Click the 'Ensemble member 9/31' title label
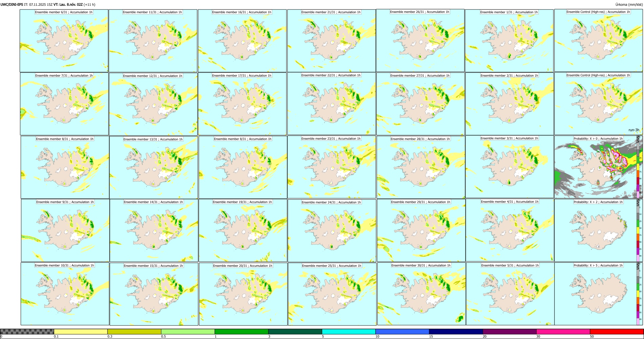The height and width of the screenshot is (339, 644). [x=65, y=202]
